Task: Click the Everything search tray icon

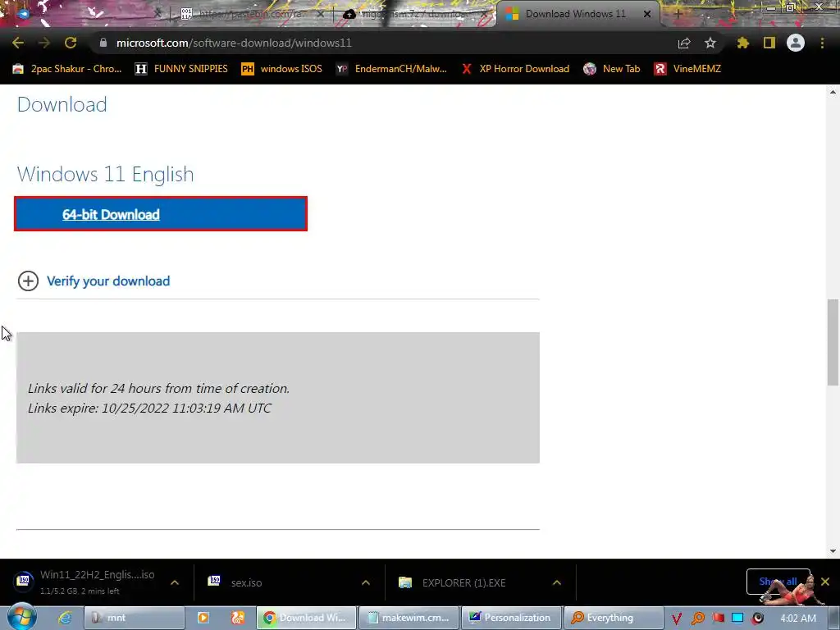Action: (x=698, y=619)
